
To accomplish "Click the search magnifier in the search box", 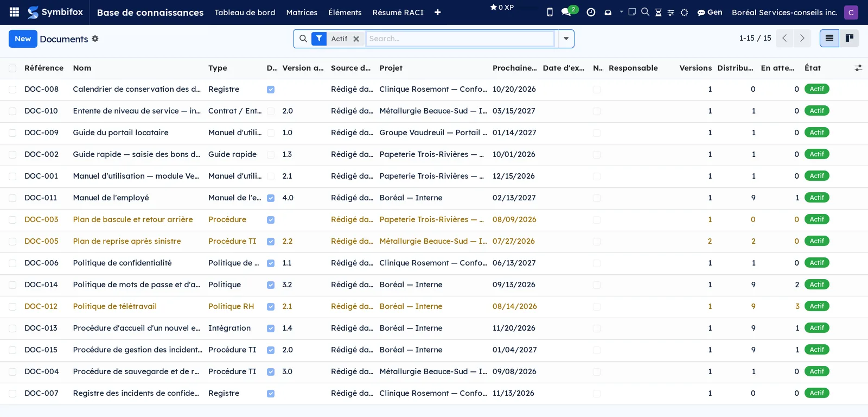I will pyautogui.click(x=303, y=39).
